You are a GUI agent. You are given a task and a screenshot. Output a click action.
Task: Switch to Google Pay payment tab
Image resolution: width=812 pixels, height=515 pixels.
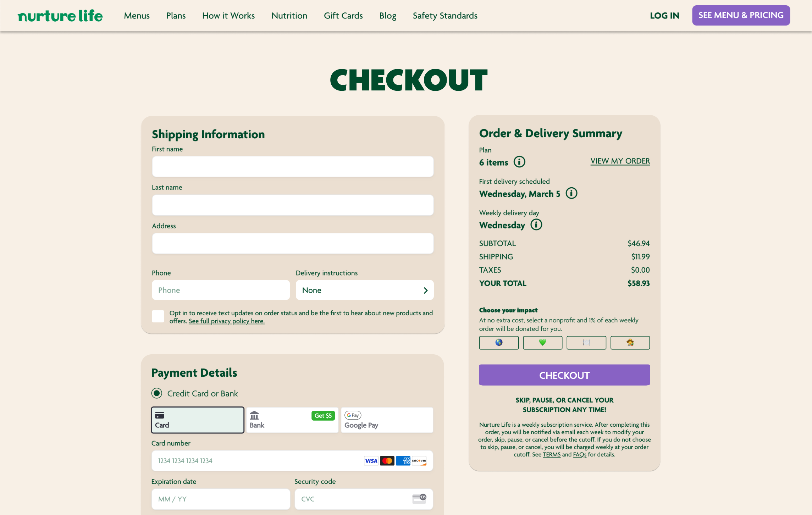[387, 420]
